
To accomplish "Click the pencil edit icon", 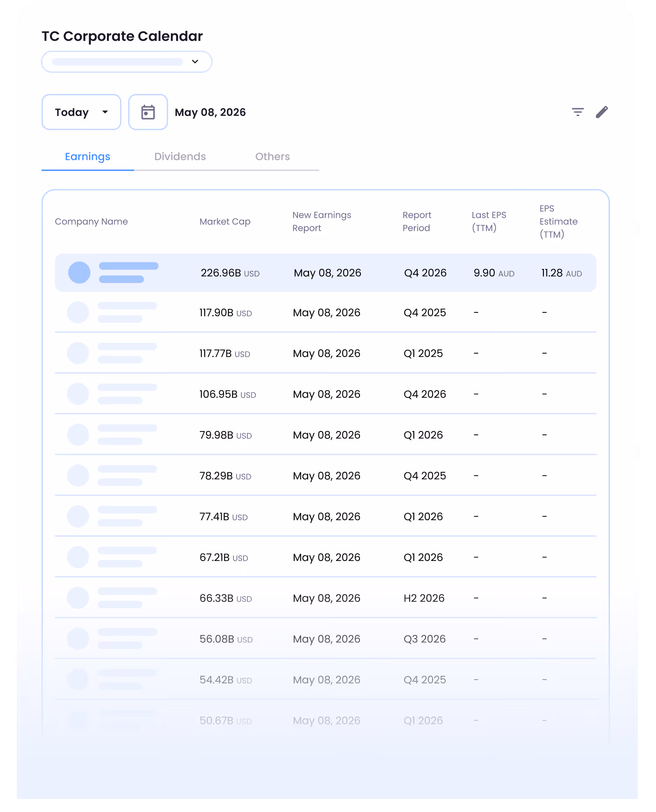I will (602, 112).
